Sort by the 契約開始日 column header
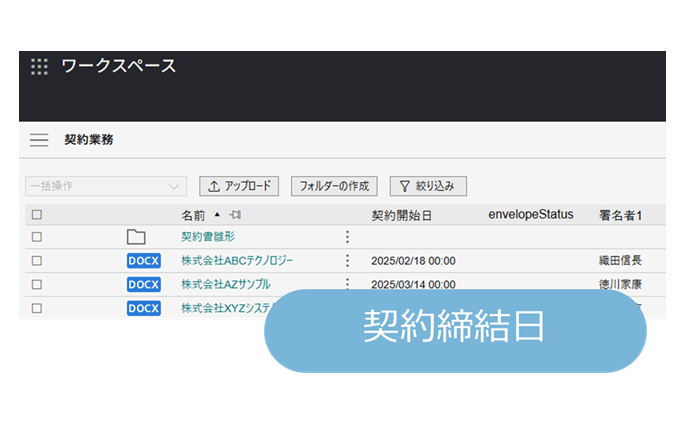The image size is (686, 431). tap(402, 215)
